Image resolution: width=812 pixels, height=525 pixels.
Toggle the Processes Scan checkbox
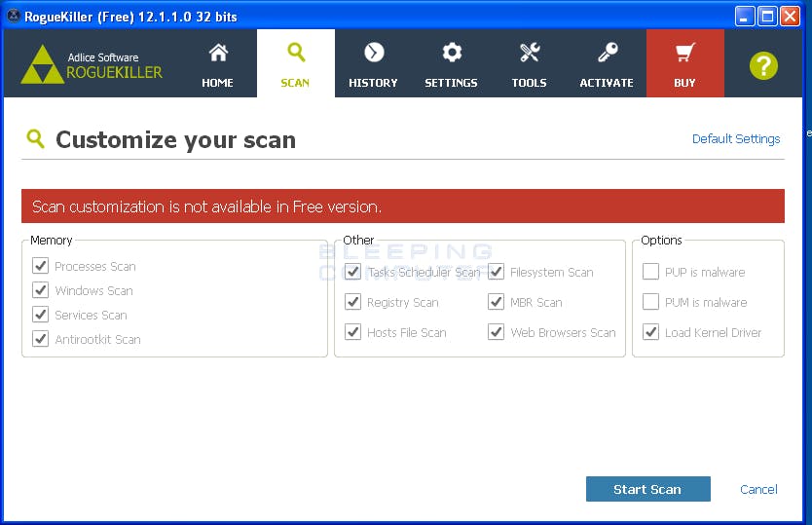point(40,266)
